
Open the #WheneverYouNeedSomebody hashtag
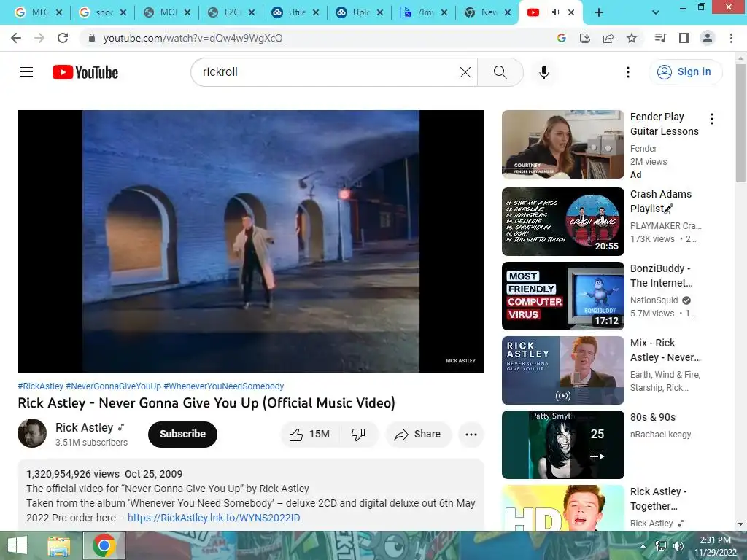[x=223, y=386]
